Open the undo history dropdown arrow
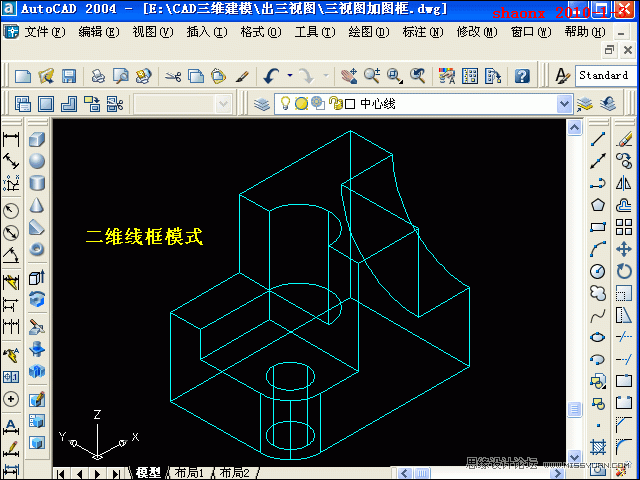Viewport: 640px width, 480px height. (290, 76)
